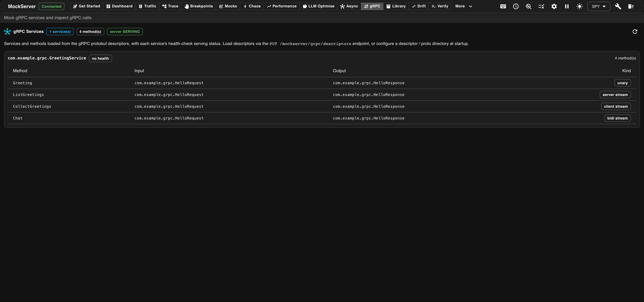The image size is (644, 302).
Task: Switch to the Dashboard tab
Action: [119, 6]
